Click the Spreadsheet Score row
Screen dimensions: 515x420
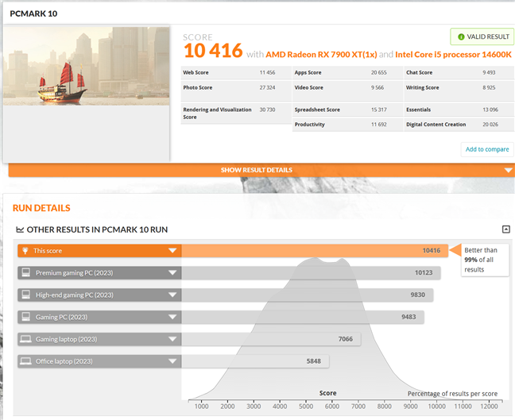pyautogui.click(x=347, y=110)
